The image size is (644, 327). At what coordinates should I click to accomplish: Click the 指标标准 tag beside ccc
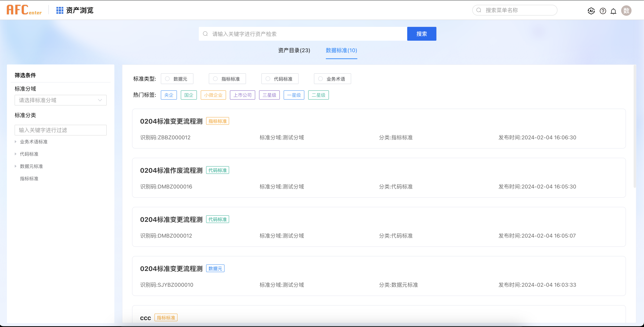coord(166,317)
